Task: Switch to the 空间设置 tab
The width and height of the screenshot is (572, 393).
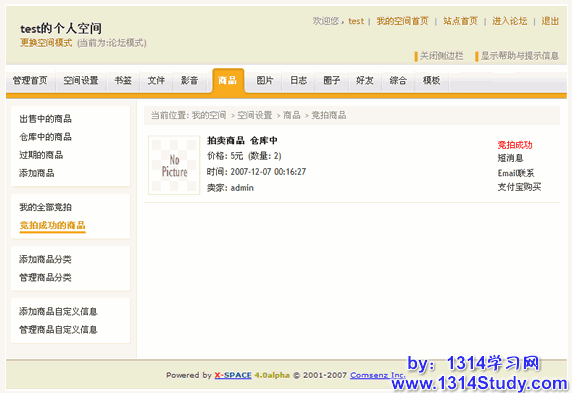Action: point(81,81)
